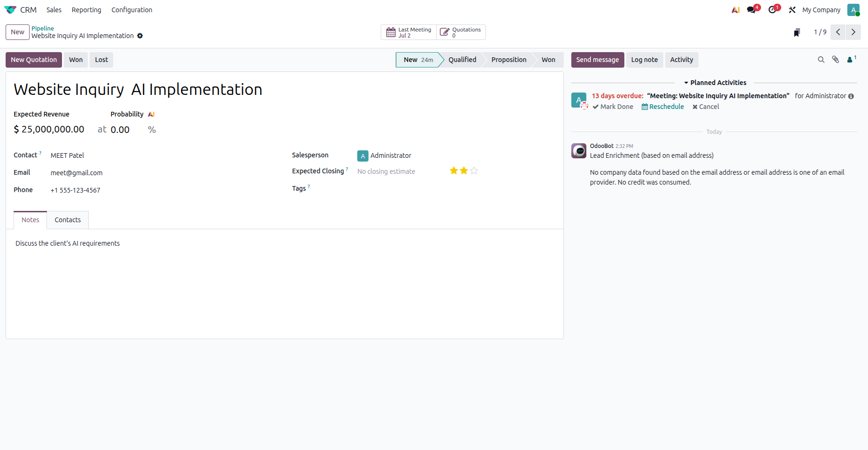This screenshot has width=868, height=450.
Task: Mark the opportunity as Lost
Action: [101, 60]
